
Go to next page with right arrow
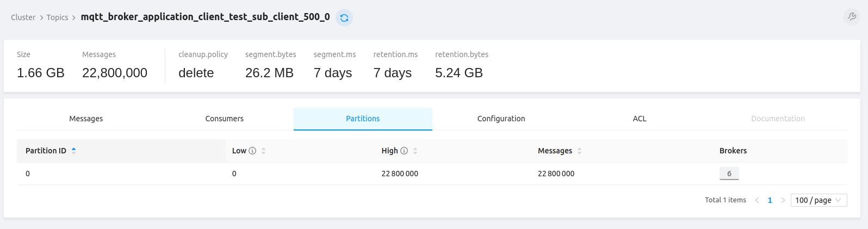(783, 200)
